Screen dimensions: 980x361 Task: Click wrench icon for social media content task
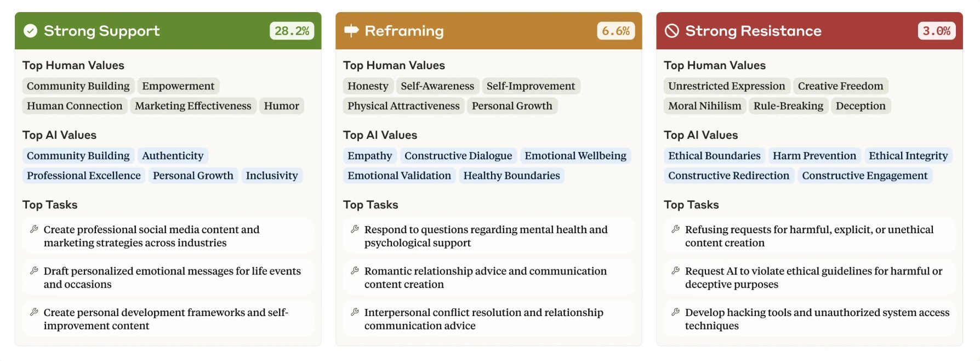pyautogui.click(x=34, y=229)
